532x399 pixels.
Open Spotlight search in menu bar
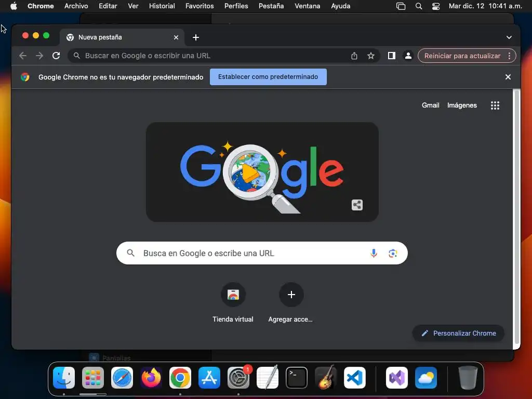419,6
